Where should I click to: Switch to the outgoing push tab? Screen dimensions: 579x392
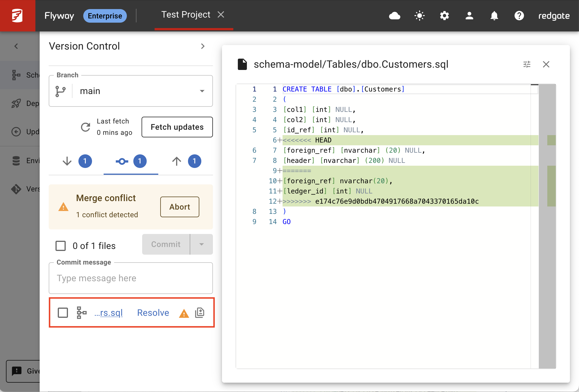(186, 161)
